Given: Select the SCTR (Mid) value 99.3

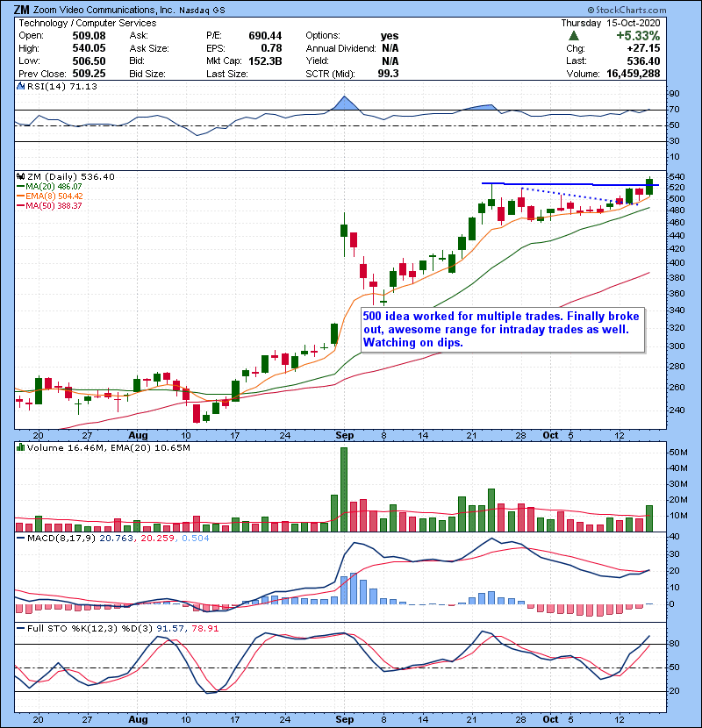Looking at the screenshot, I should point(388,74).
